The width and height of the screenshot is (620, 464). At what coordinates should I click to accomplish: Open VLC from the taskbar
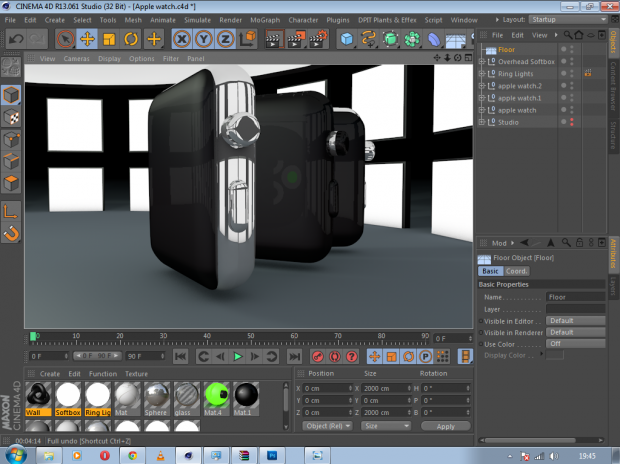[160, 456]
